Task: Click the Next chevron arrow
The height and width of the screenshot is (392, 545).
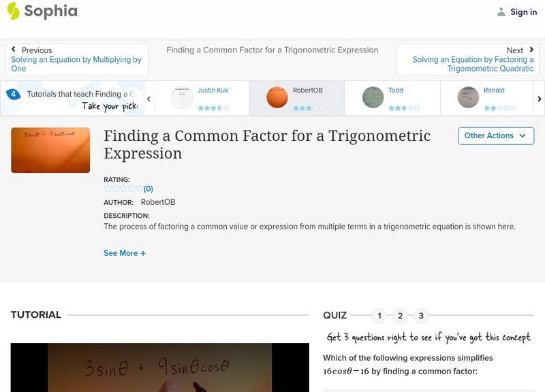Action: (x=530, y=50)
